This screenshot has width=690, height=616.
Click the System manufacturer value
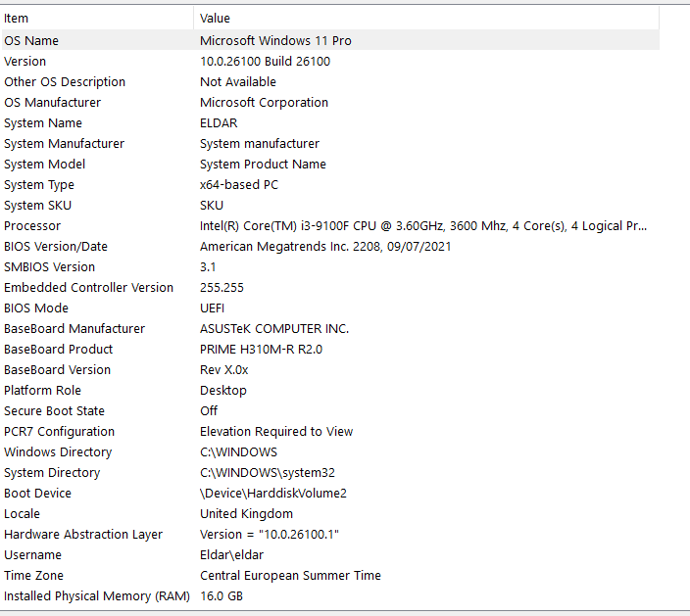click(260, 143)
